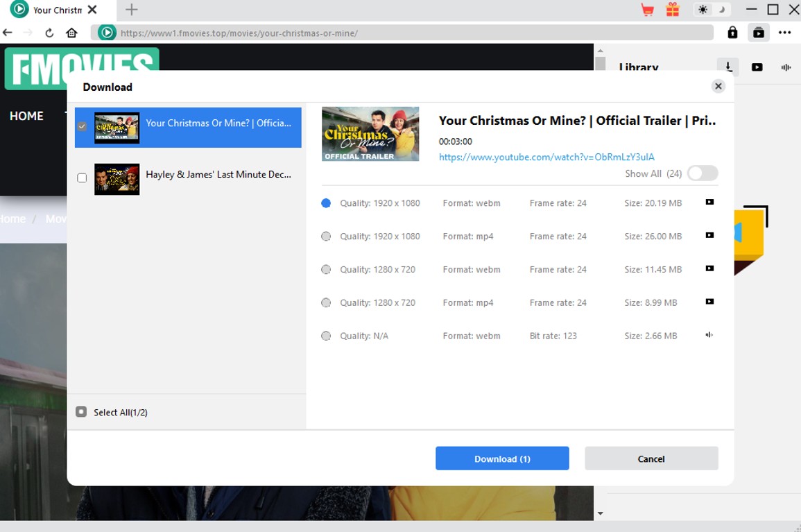Check the Hayley & James' Last Minute video

[82, 178]
